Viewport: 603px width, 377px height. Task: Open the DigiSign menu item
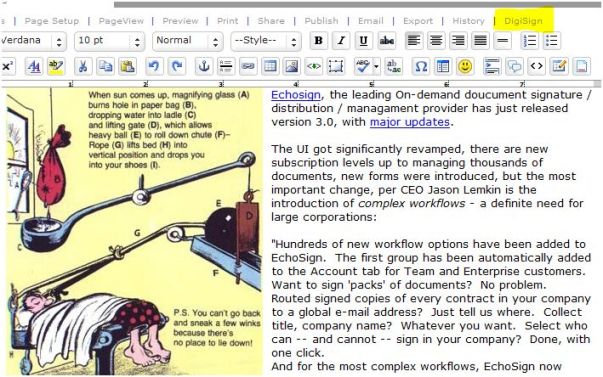523,21
